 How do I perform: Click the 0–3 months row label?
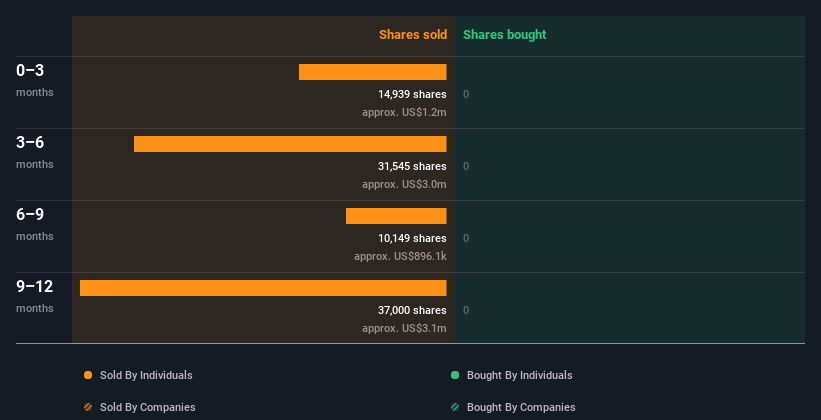35,80
